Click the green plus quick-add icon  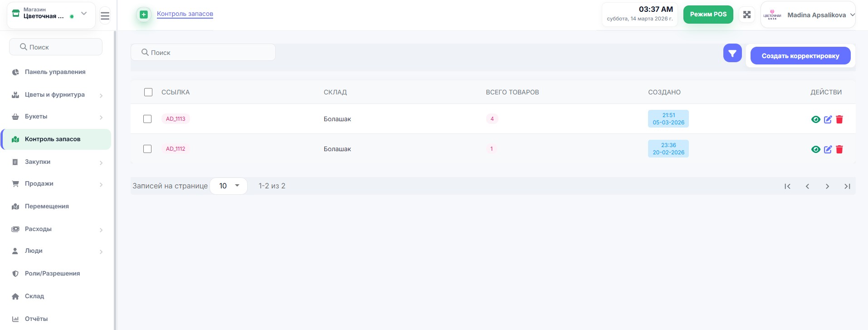pos(144,15)
